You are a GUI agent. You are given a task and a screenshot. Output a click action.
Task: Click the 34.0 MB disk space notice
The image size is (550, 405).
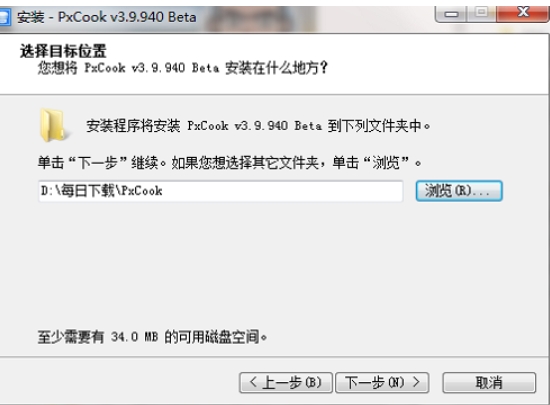pos(152,337)
